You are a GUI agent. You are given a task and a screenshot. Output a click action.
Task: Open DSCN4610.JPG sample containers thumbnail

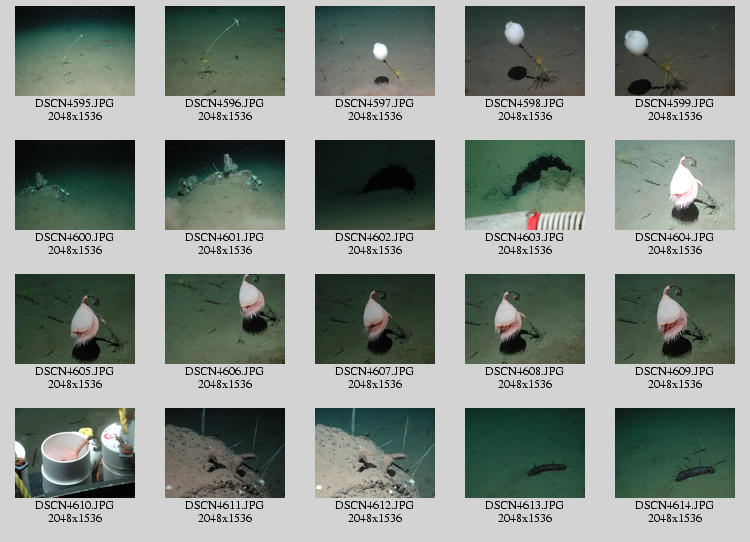point(75,453)
